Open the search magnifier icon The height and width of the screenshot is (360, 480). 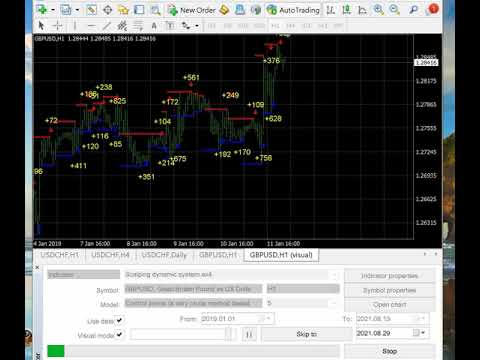point(414,10)
